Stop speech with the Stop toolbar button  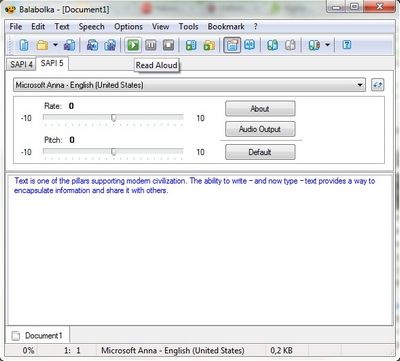(x=168, y=45)
